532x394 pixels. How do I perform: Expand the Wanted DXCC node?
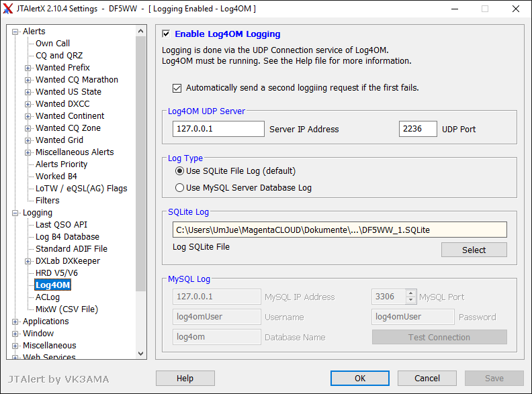pyautogui.click(x=28, y=105)
